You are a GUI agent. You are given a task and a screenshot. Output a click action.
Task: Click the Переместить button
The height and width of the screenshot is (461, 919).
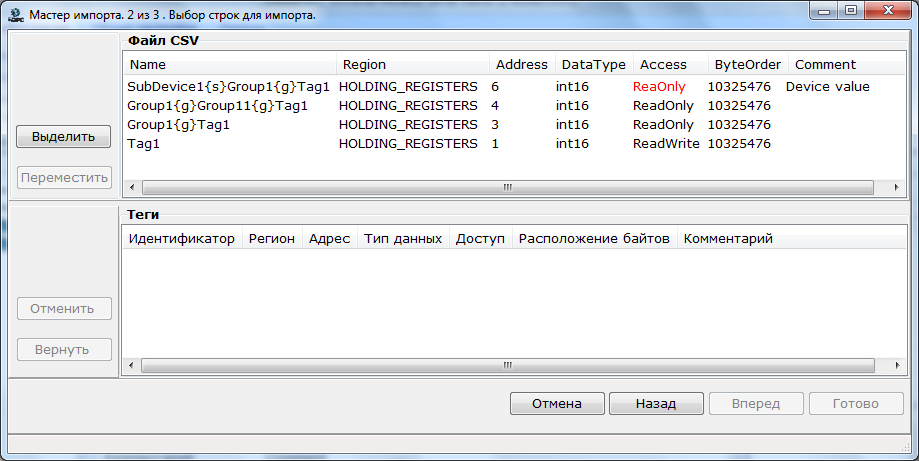(x=64, y=177)
